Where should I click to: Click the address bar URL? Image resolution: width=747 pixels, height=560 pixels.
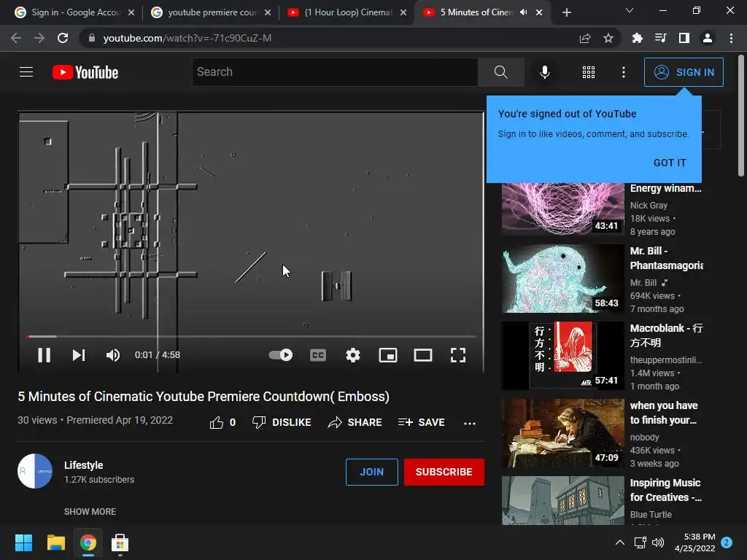(187, 38)
